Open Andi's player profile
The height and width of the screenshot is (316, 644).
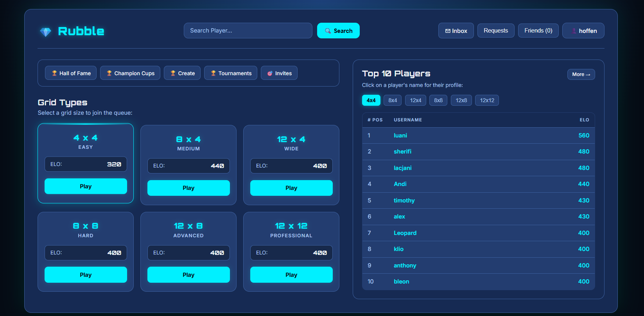coord(400,184)
